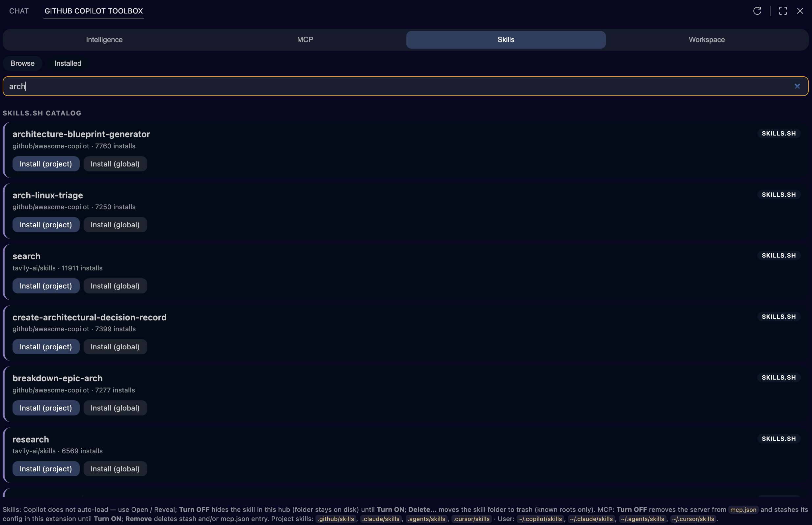Viewport: 812px width, 525px height.
Task: Switch to the Workspace tab
Action: pos(706,39)
